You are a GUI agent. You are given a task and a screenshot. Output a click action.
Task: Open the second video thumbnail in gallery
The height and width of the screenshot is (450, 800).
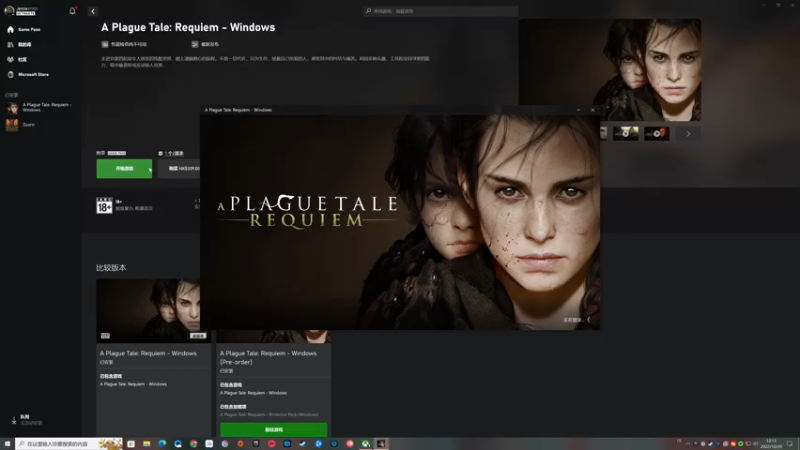pyautogui.click(x=657, y=134)
